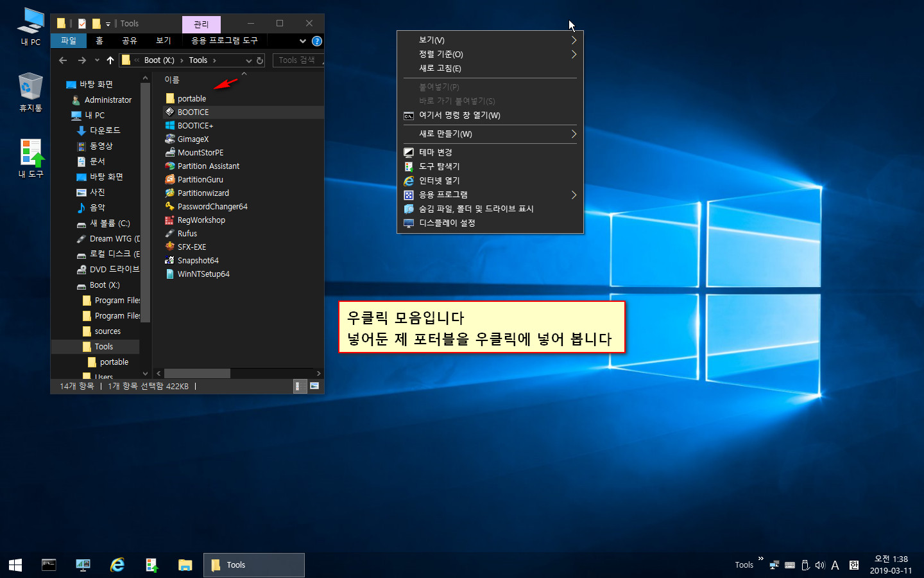Image resolution: width=924 pixels, height=578 pixels.
Task: Click the Tools taskbar window button
Action: [x=254, y=565]
